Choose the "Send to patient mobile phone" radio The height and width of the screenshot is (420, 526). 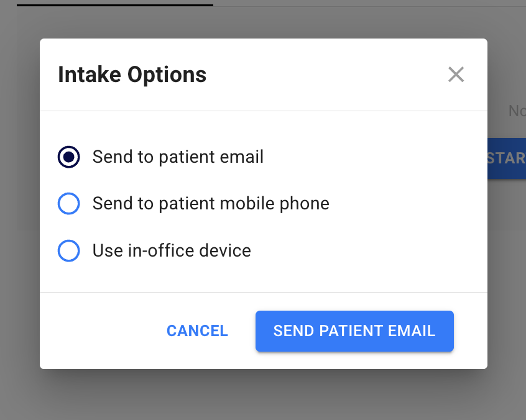pos(68,204)
